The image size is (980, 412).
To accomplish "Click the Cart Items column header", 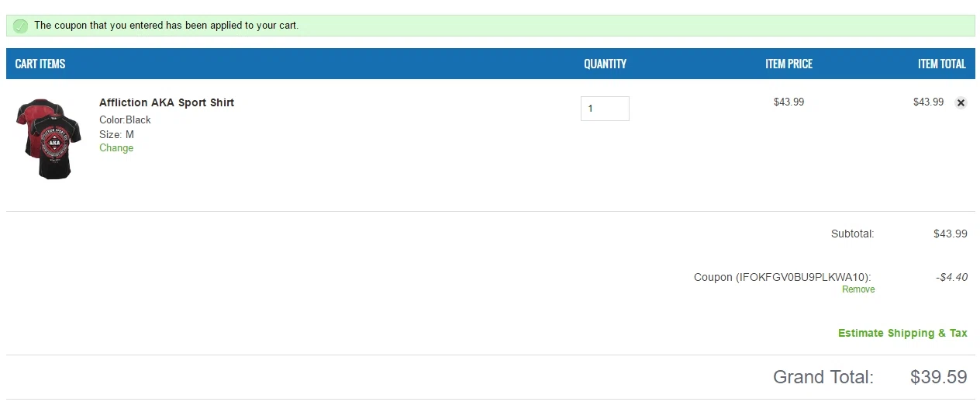I will 40,64.
